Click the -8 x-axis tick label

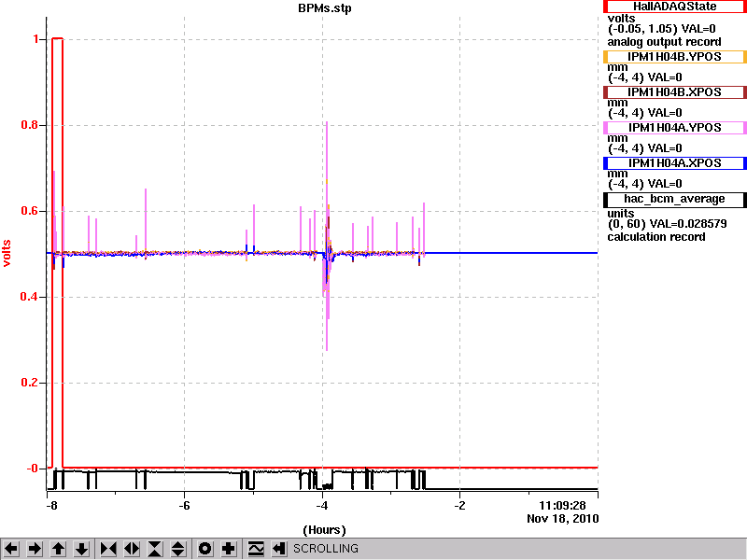(x=51, y=505)
